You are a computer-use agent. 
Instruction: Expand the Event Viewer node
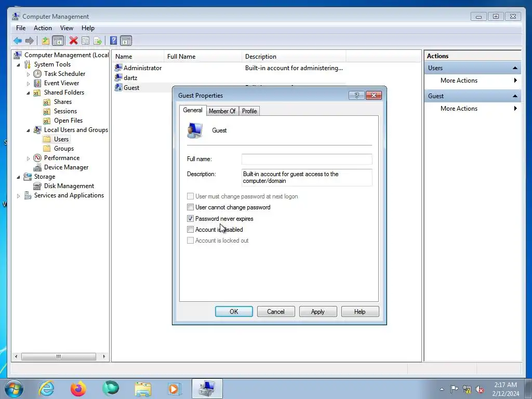(x=28, y=84)
